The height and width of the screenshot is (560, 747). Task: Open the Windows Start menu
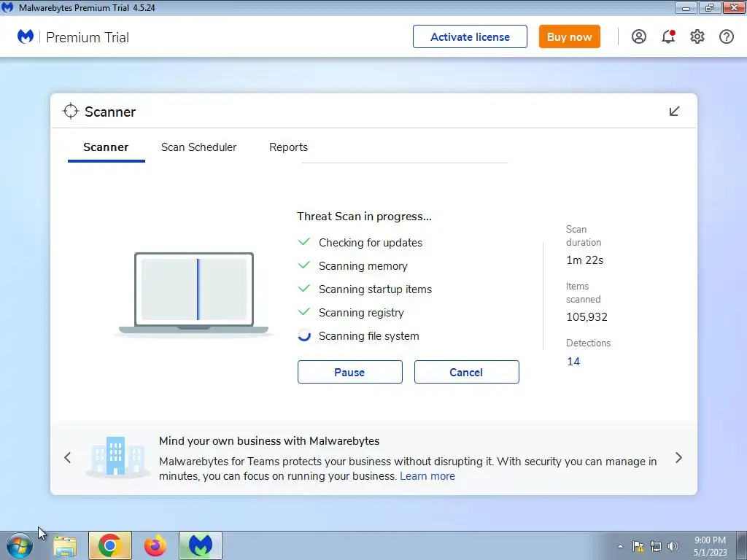point(19,545)
